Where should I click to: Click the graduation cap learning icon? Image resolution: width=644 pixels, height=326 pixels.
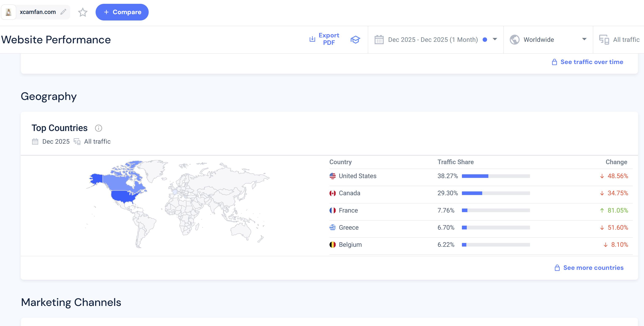coord(355,40)
